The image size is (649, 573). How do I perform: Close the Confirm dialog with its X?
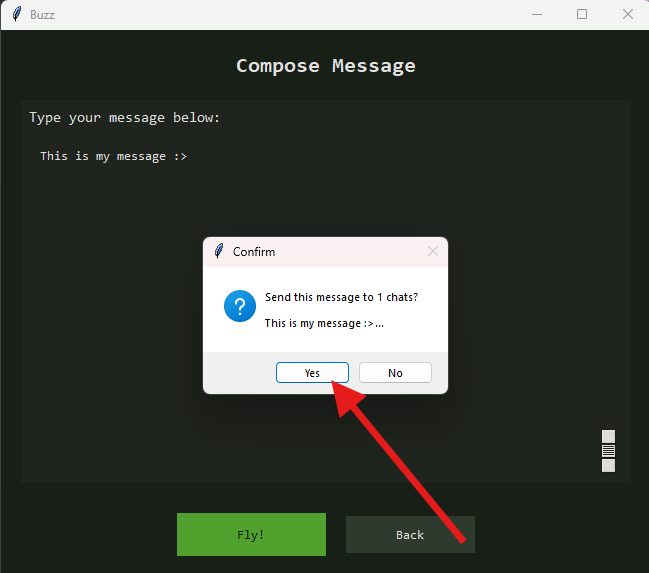pos(433,251)
